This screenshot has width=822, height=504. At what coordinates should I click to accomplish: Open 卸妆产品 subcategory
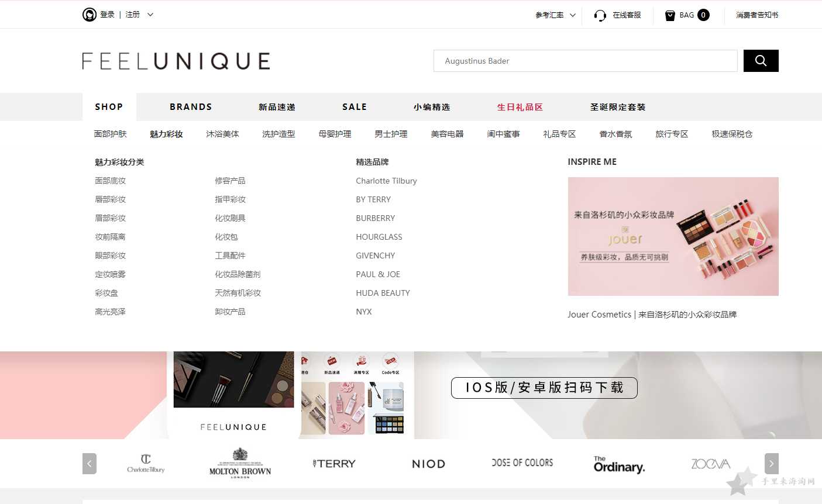tap(230, 312)
